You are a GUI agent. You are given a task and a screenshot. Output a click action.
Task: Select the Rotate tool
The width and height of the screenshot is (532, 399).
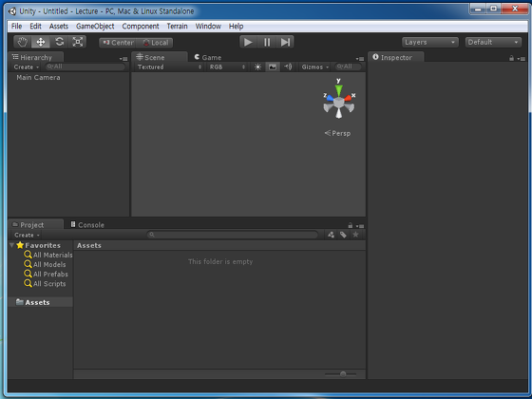click(59, 42)
